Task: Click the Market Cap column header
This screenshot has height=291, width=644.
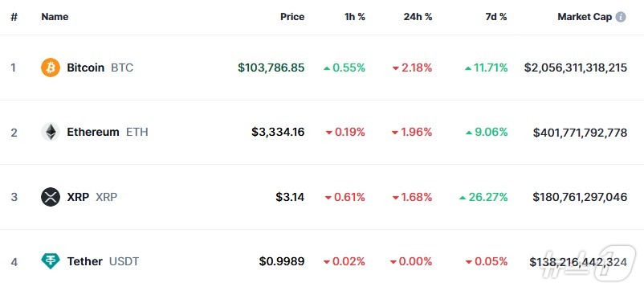Action: tap(585, 17)
